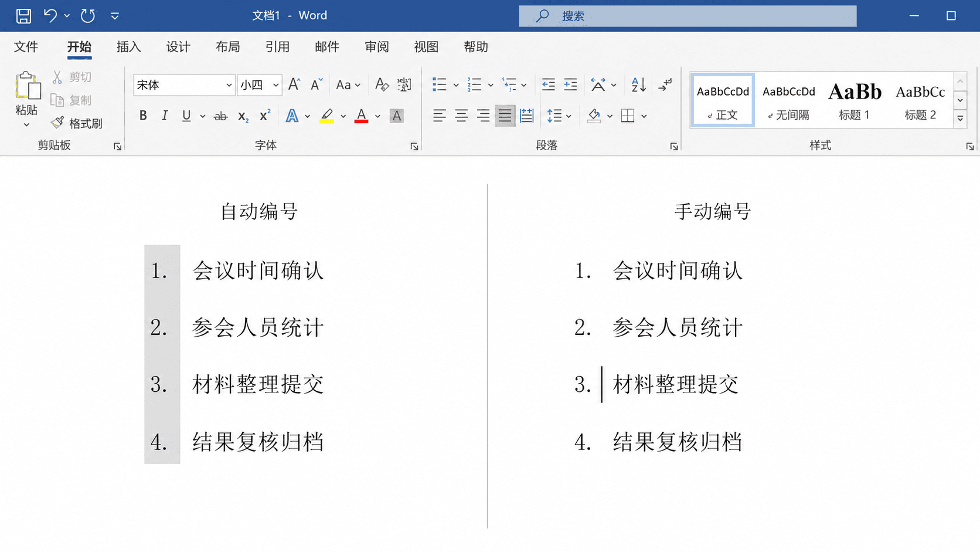Viewport: 980px width, 552px height.
Task: Toggle Center alignment
Action: (461, 116)
